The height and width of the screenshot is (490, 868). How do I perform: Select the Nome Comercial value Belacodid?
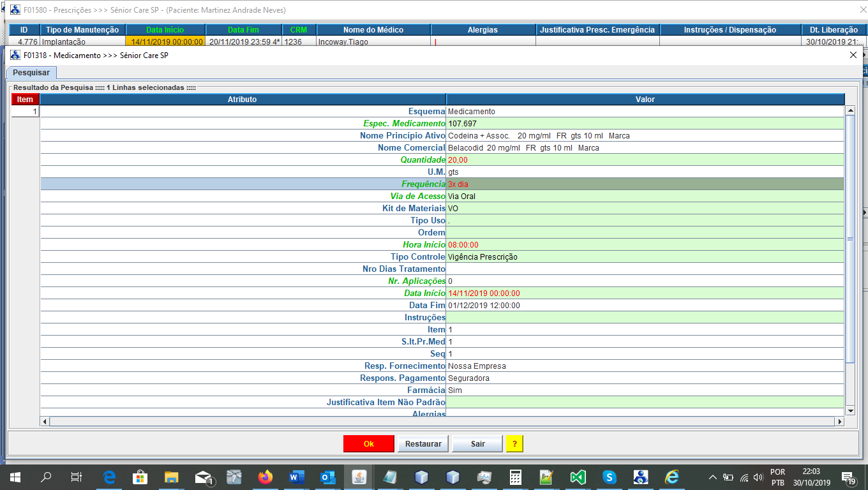click(x=645, y=148)
